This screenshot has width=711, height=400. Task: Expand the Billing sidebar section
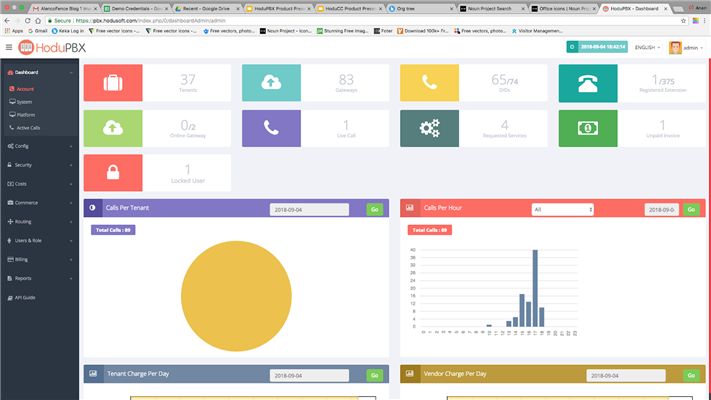pyautogui.click(x=39, y=259)
